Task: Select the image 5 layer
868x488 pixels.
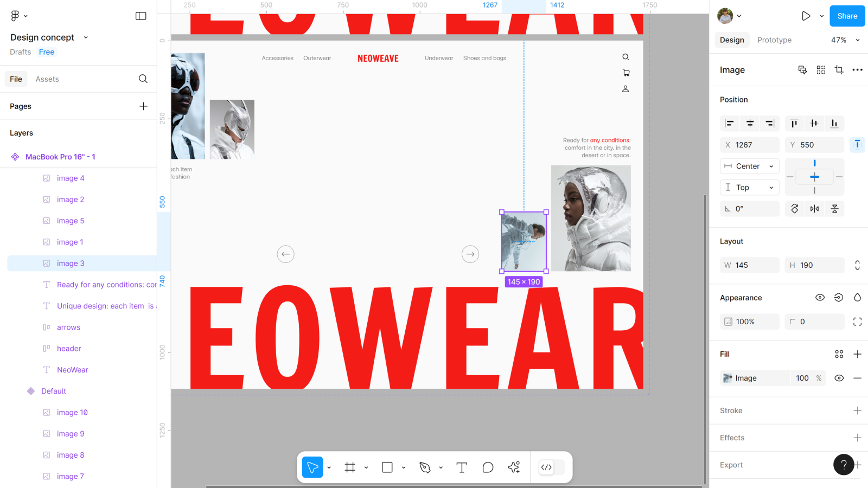Action: pyautogui.click(x=71, y=221)
